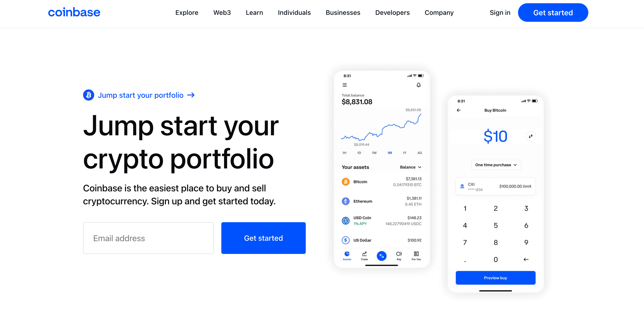The image size is (644, 310).
Task: Click the Bitcoin icon in portfolio list
Action: pos(345,182)
